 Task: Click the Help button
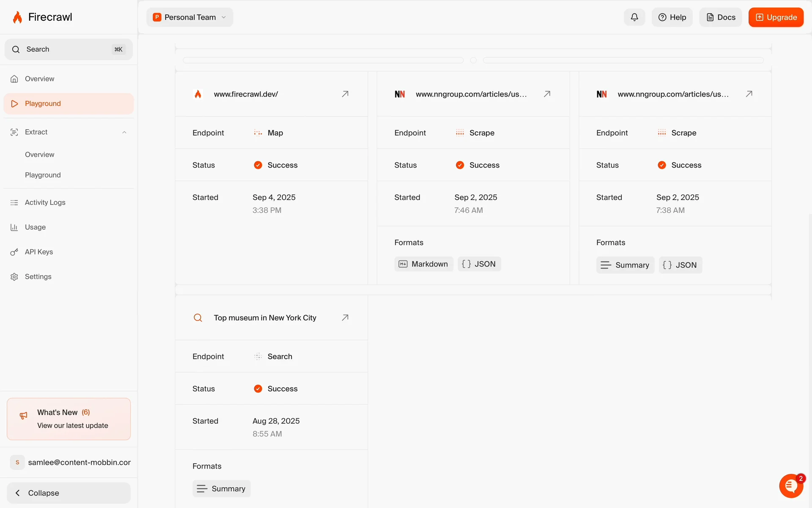(x=672, y=17)
